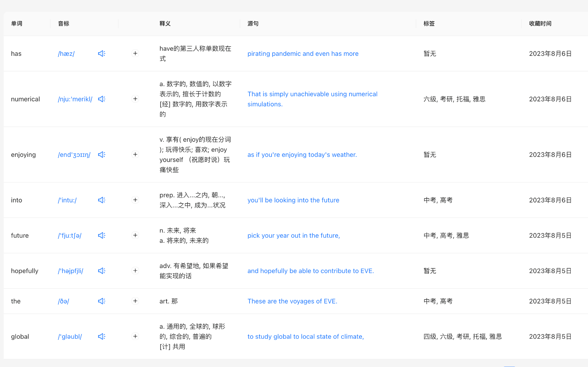Click the speaker icon beside "the"

coord(101,301)
